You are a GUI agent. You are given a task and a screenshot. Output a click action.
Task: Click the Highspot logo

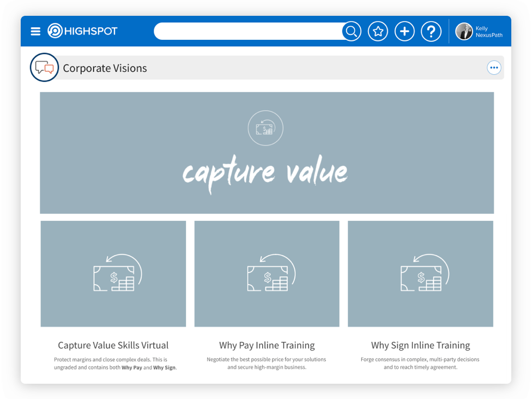[x=83, y=31]
